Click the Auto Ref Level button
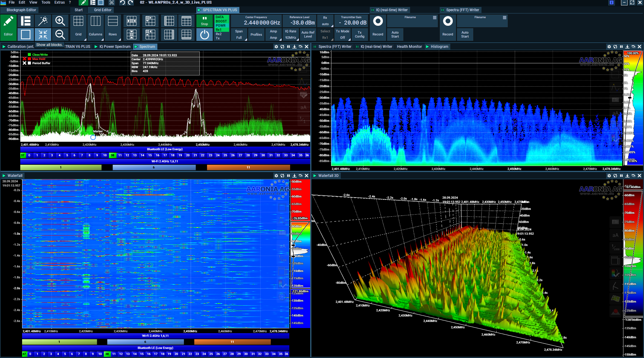This screenshot has width=644, height=358. coord(308,35)
